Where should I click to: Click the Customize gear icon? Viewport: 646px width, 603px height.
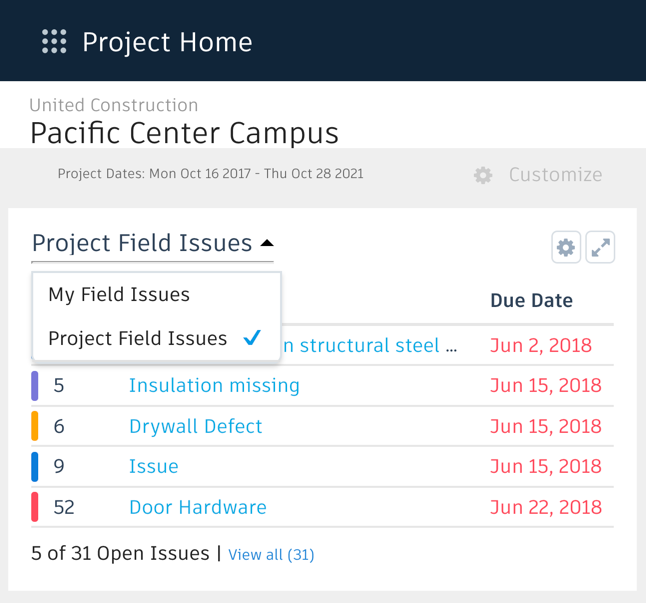(x=483, y=175)
